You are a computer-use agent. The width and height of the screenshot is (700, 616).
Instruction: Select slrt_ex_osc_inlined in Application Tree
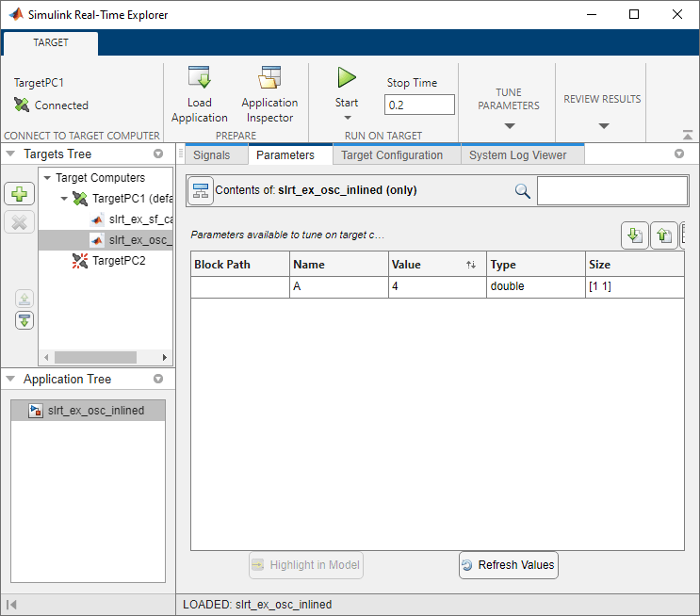tap(88, 411)
